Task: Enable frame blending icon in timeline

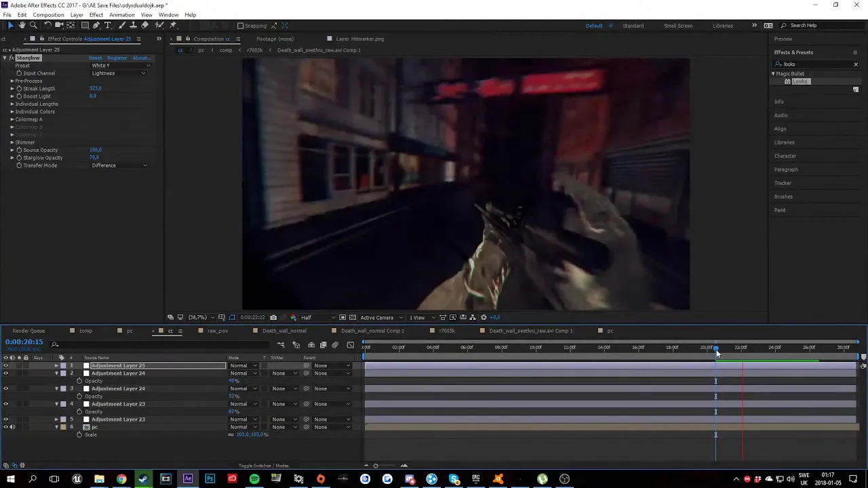Action: 323,345
